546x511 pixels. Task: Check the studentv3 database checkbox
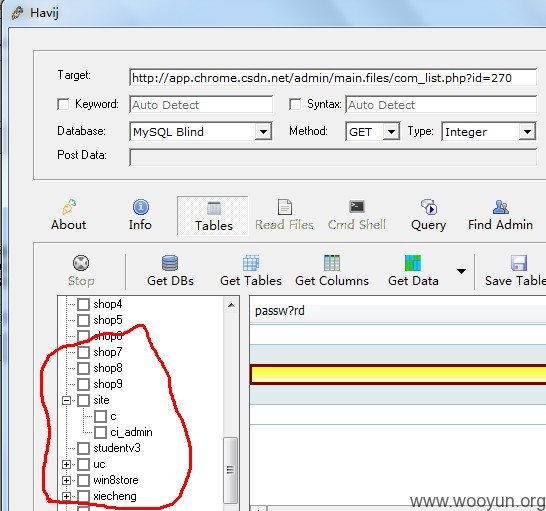point(83,448)
